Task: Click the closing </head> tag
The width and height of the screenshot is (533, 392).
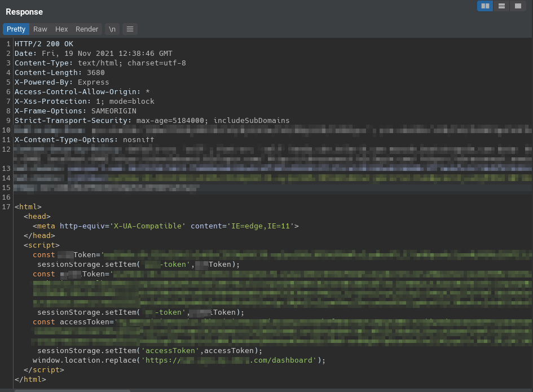Action: click(39, 235)
